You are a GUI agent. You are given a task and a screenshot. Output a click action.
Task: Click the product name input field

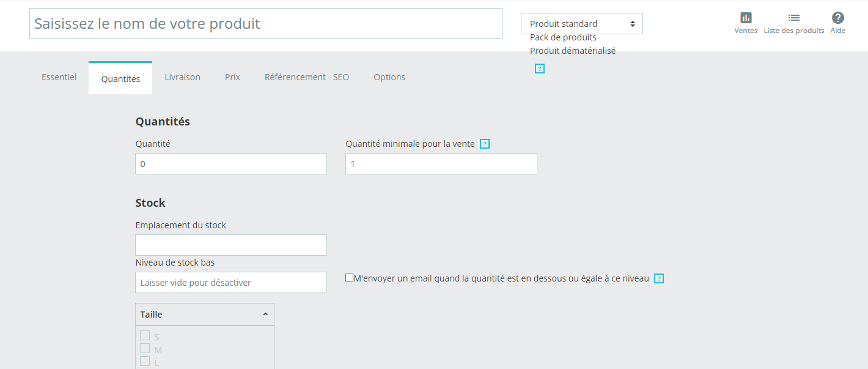[265, 24]
